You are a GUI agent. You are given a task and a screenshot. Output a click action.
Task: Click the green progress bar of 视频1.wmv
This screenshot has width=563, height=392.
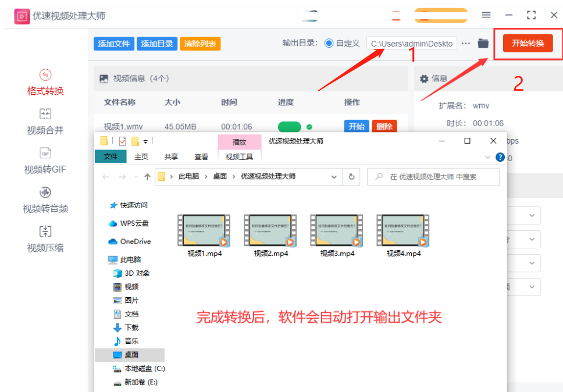click(290, 127)
